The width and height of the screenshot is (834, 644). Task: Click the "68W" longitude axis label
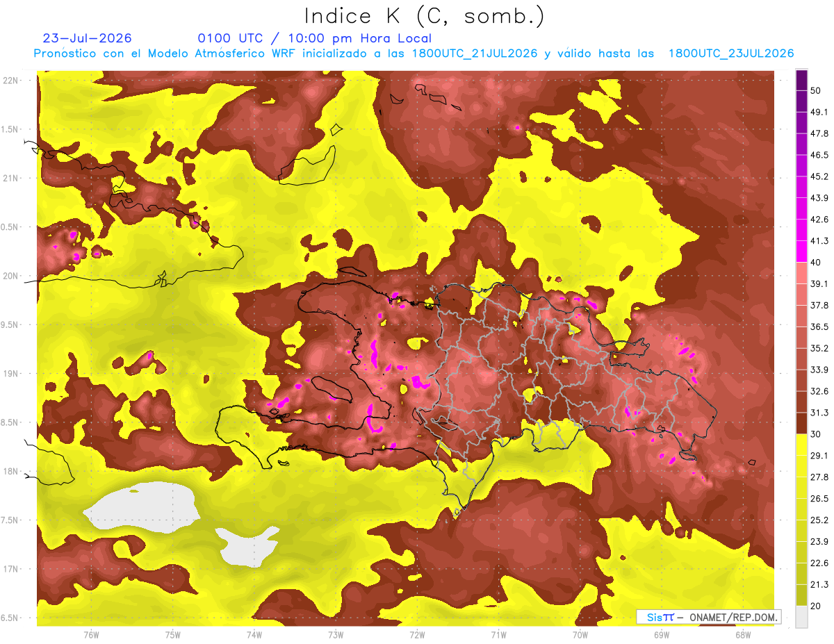point(742,634)
